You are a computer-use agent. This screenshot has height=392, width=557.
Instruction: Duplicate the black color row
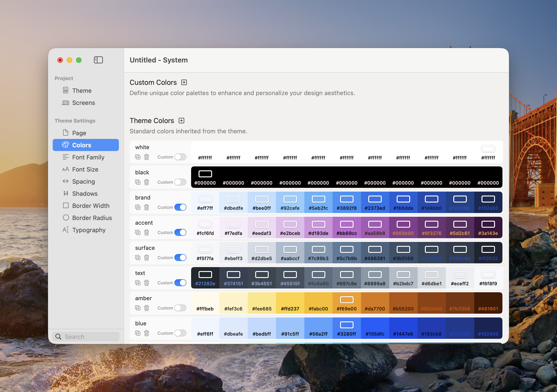pyautogui.click(x=138, y=182)
